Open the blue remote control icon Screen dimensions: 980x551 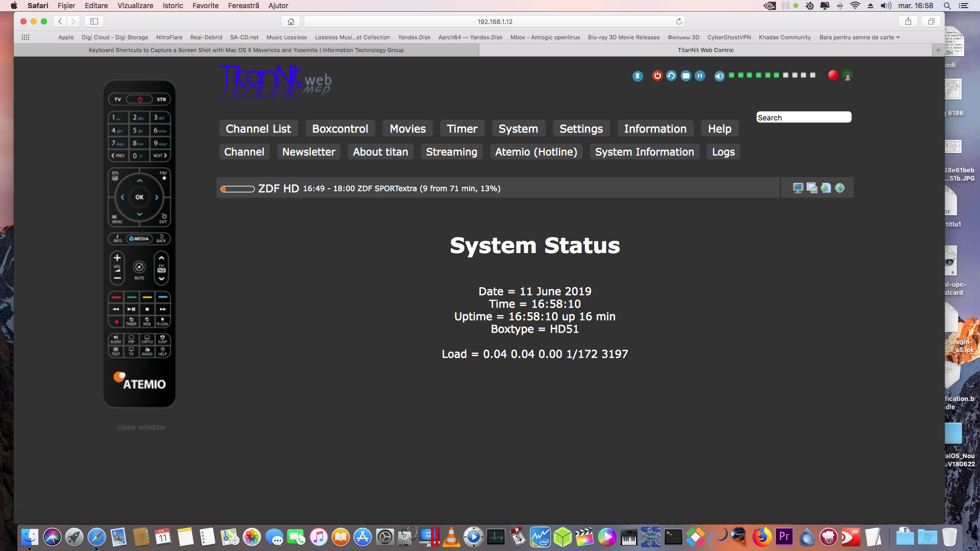click(638, 76)
